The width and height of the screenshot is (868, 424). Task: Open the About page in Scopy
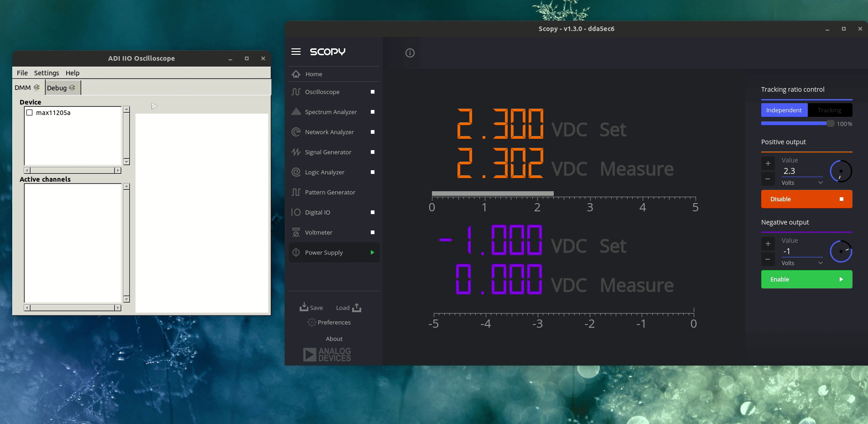(x=334, y=339)
